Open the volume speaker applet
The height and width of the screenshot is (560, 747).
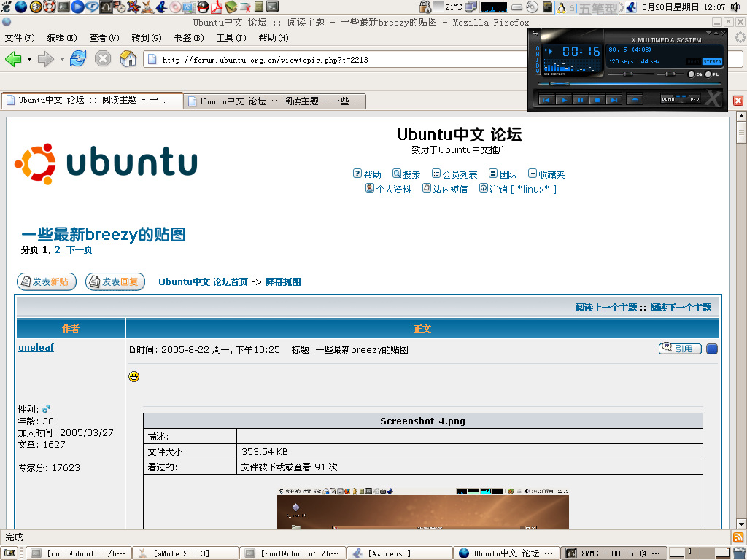tap(737, 7)
